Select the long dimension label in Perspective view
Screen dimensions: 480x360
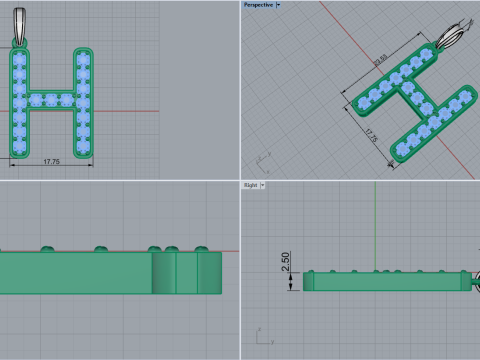click(x=381, y=60)
